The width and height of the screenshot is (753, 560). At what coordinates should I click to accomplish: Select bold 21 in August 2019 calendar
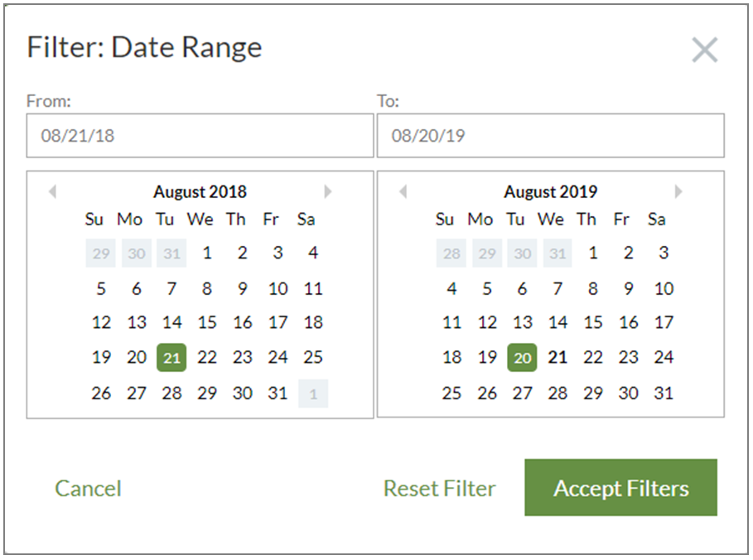pos(558,357)
